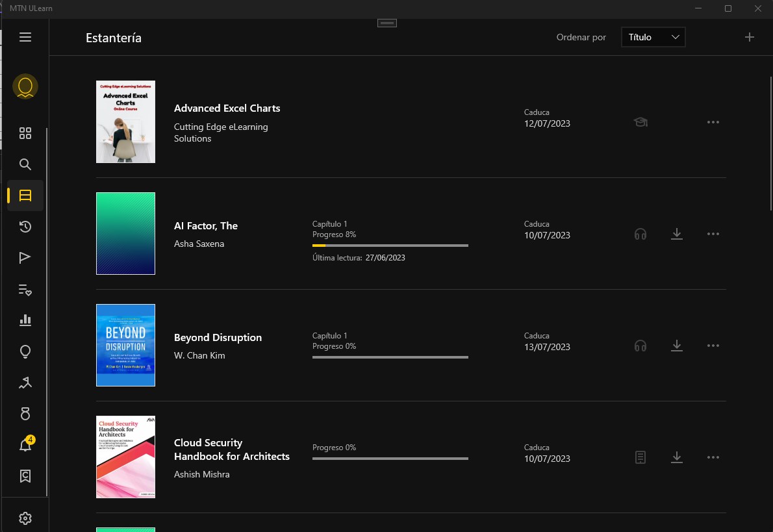Click headphones icon for Beyond Disruption
Viewport: 773px width, 532px height.
(x=640, y=346)
